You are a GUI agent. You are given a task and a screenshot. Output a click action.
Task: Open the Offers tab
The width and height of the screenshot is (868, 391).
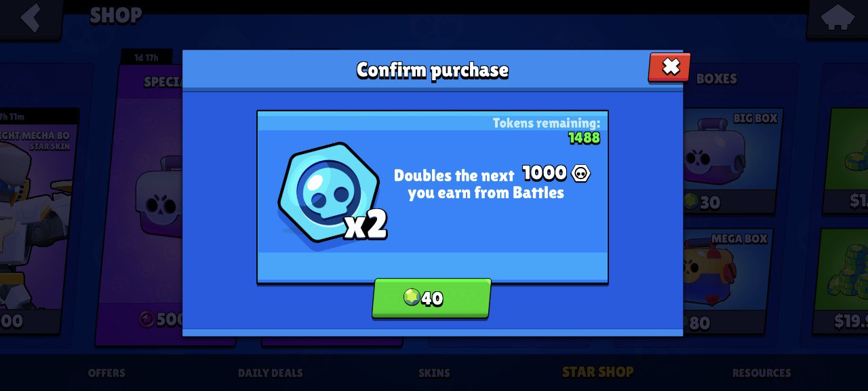(x=106, y=373)
